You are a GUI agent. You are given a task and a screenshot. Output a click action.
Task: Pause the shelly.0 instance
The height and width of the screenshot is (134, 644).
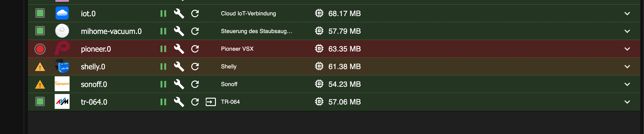163,67
